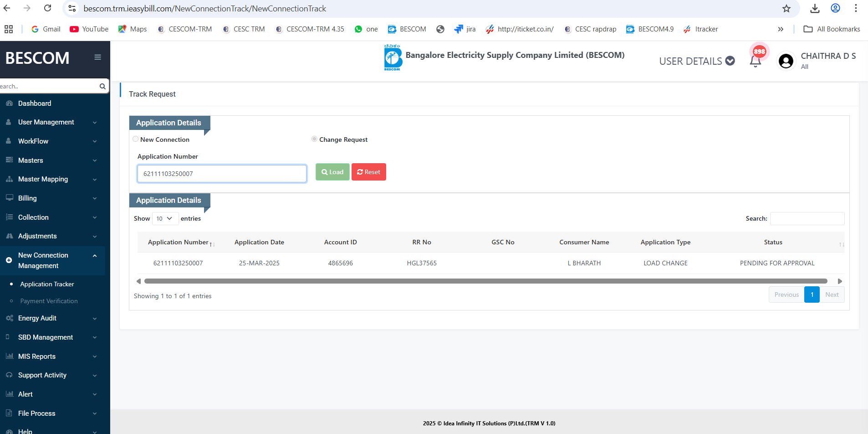Open Payment Verification submenu item
This screenshot has width=868, height=434.
pyautogui.click(x=49, y=301)
